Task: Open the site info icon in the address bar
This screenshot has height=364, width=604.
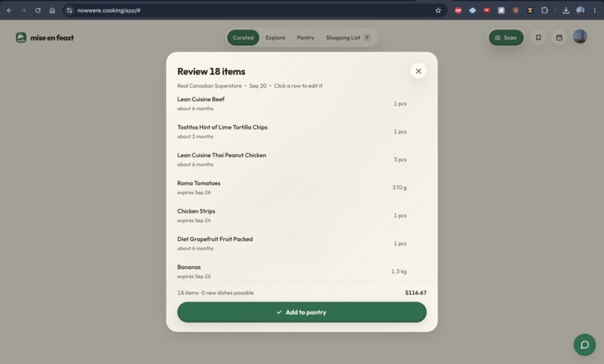Action: tap(70, 10)
